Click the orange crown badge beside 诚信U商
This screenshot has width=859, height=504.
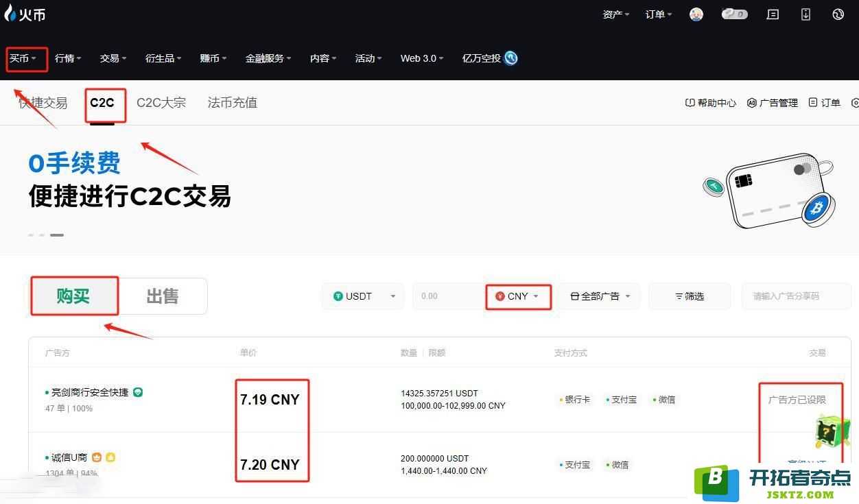(97, 457)
